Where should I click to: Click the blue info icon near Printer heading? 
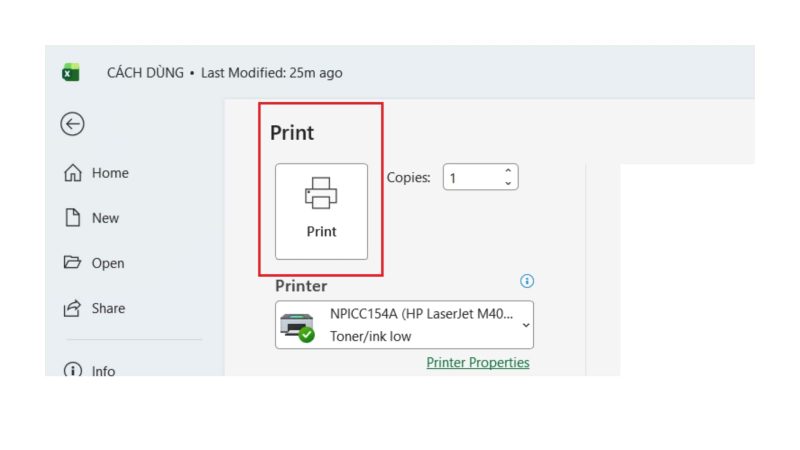point(527,281)
